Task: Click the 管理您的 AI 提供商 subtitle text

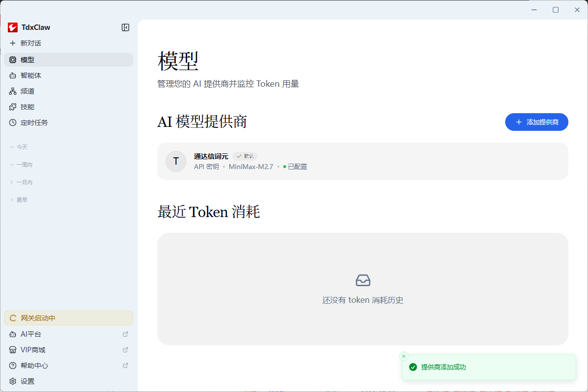Action: (x=228, y=84)
